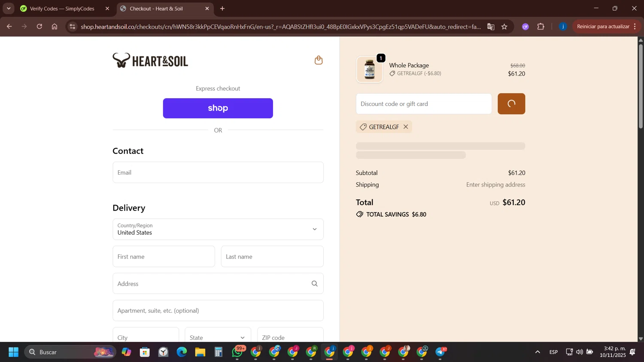644x362 pixels.
Task: Click the address bar URL
Action: click(281, 27)
